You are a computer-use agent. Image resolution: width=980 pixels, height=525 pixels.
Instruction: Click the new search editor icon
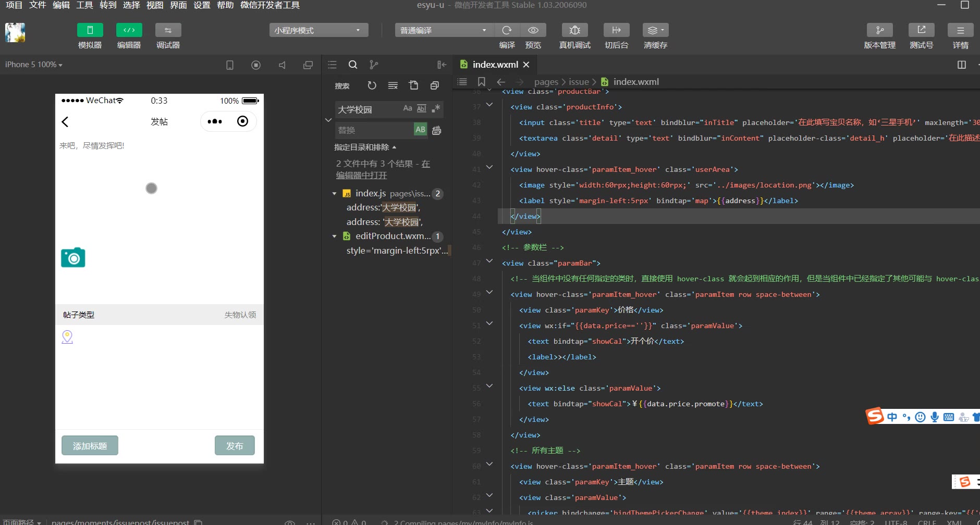tap(413, 85)
